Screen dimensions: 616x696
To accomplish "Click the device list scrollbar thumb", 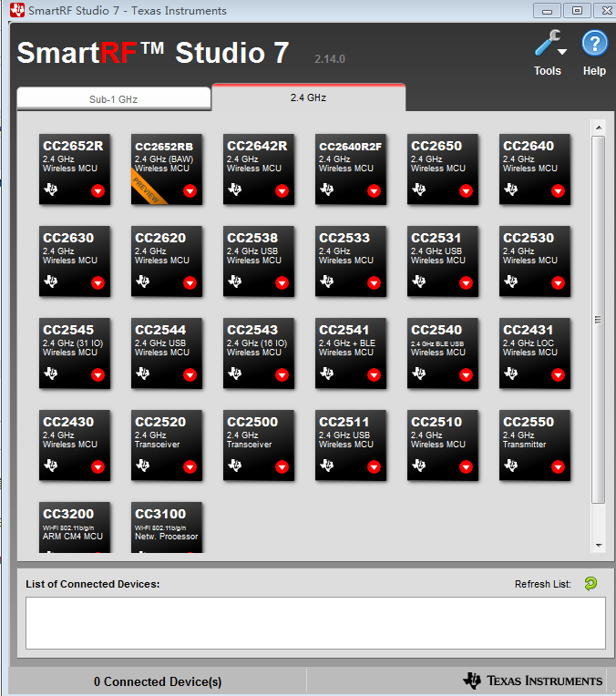I will [x=599, y=320].
